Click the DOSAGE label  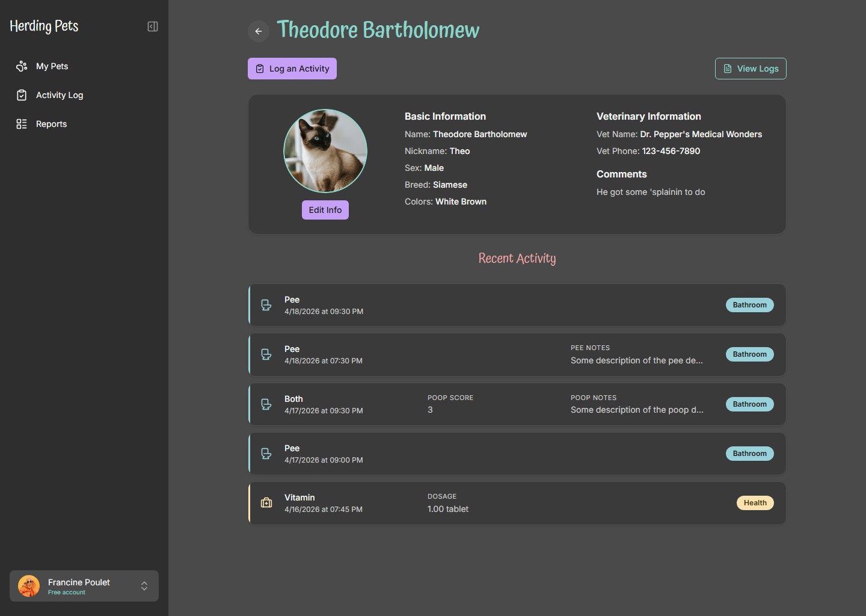point(442,496)
